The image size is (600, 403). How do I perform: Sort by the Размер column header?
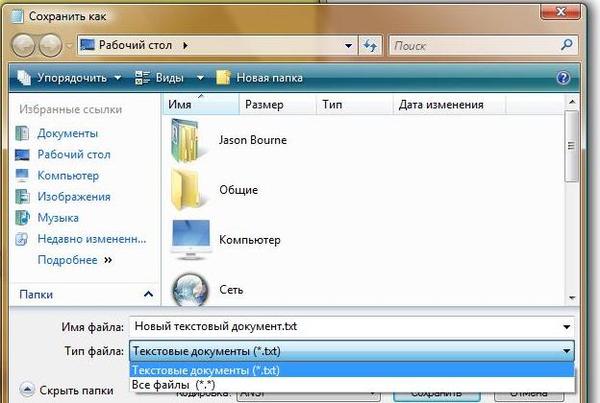pos(278,104)
